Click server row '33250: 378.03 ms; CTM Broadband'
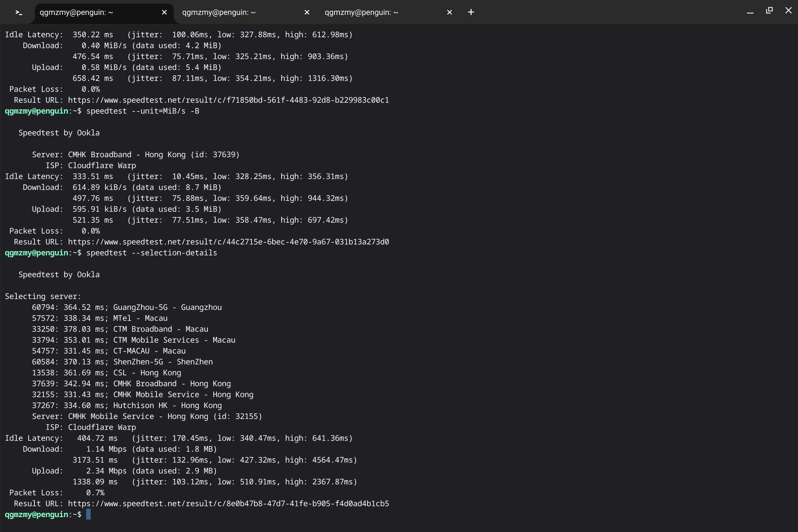The width and height of the screenshot is (798, 532). coord(120,329)
